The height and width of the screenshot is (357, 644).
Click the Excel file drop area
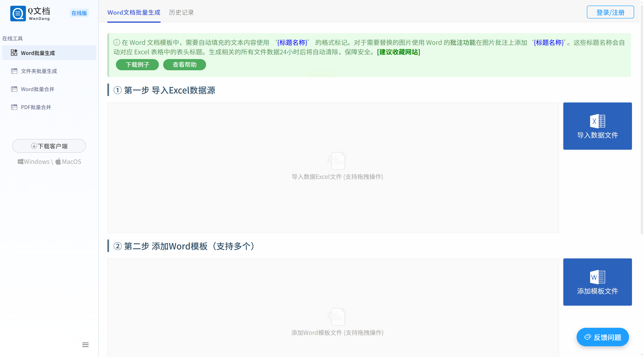click(x=333, y=168)
